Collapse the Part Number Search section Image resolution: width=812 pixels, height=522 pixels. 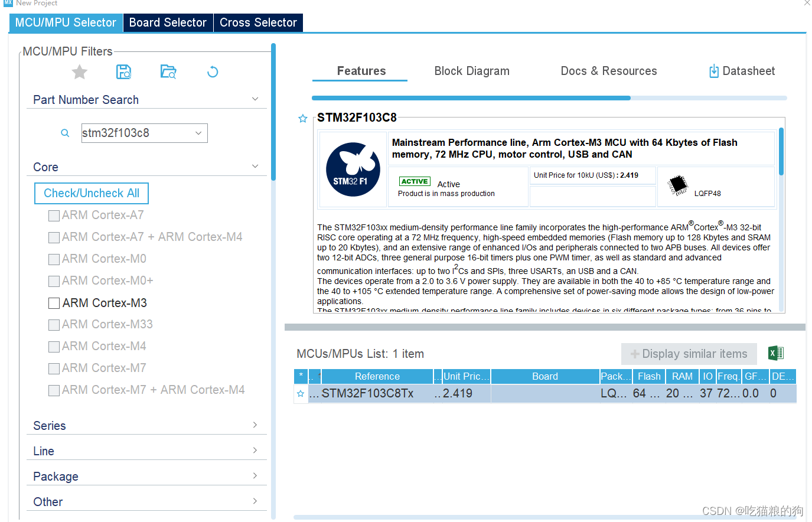[255, 99]
